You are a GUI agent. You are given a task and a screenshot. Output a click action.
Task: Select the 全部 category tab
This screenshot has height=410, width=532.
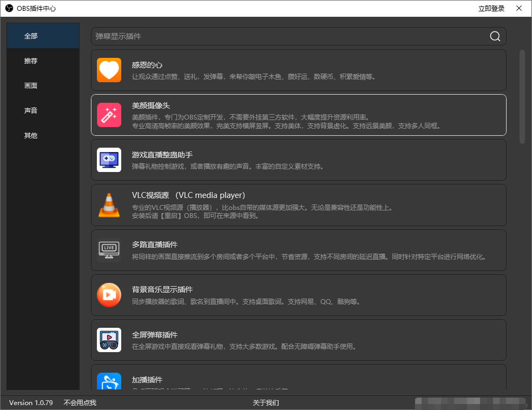[43, 36]
